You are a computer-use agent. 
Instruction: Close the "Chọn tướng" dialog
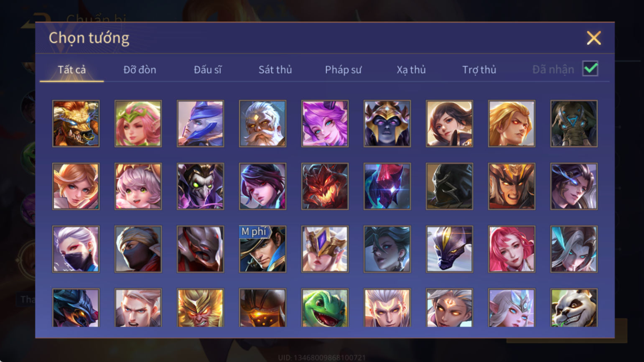click(593, 38)
